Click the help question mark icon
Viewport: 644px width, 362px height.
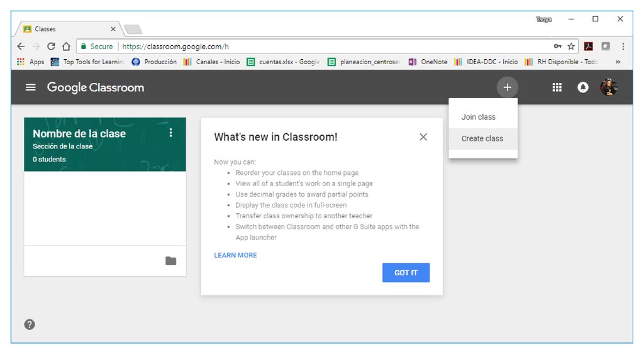[x=30, y=325]
